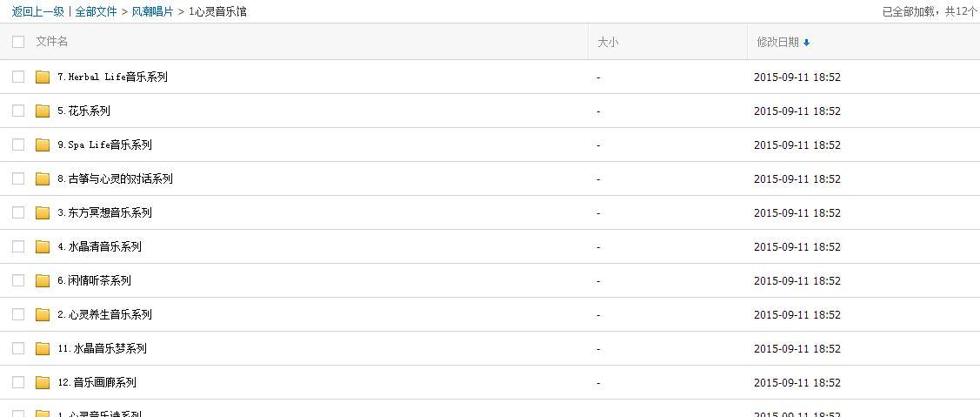980x417 pixels.
Task: Click folder icon next to 5.花乐系列
Action: coord(43,111)
